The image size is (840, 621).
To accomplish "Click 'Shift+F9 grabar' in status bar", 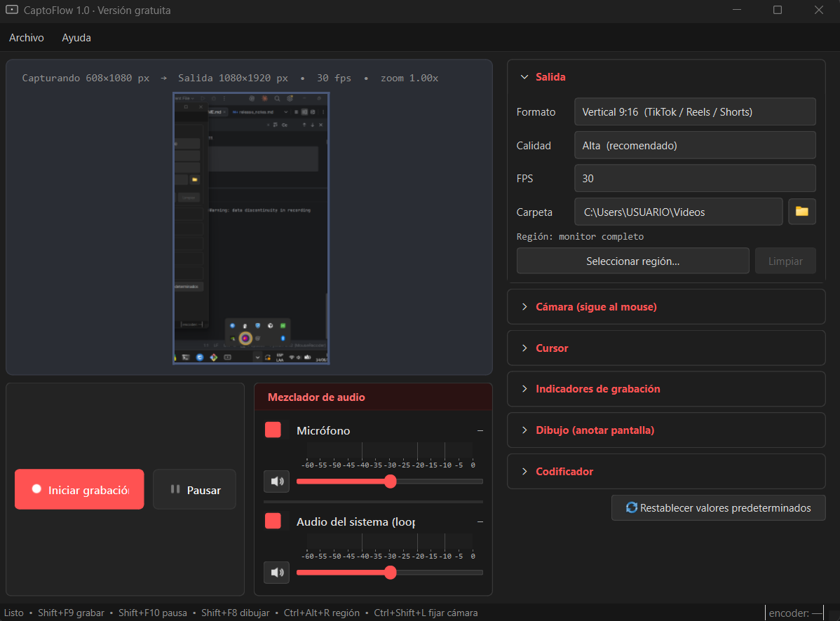I will click(x=72, y=613).
